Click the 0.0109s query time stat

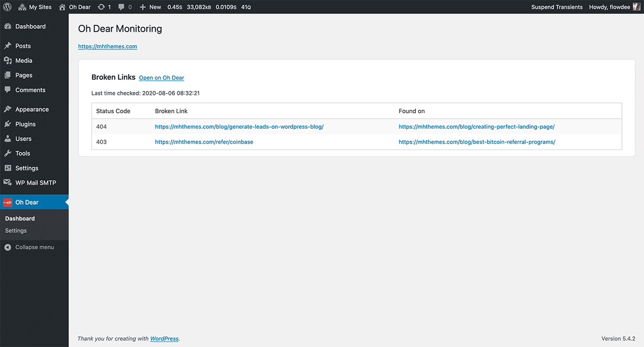226,7
